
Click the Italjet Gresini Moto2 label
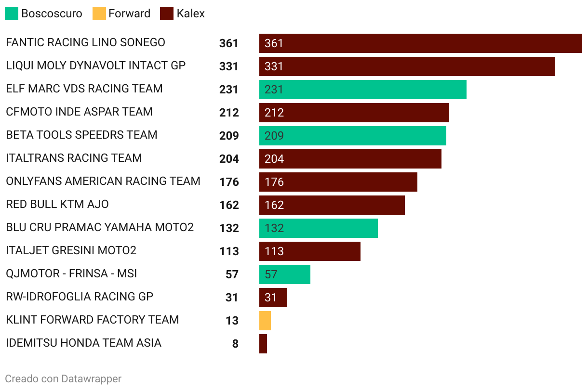[x=71, y=250]
